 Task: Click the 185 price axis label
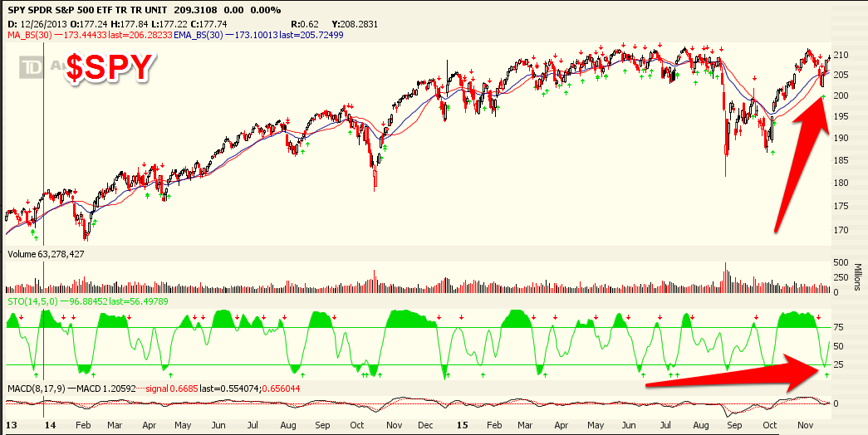841,161
